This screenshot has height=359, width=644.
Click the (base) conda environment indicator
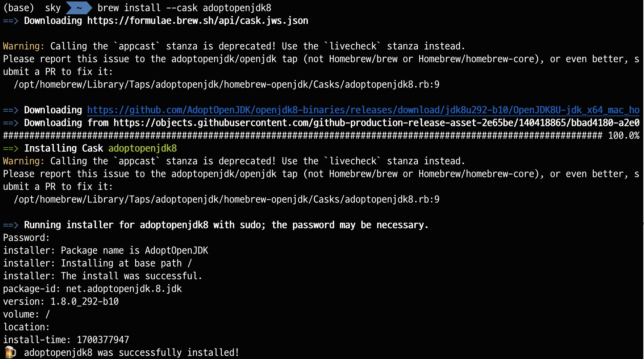(18, 8)
